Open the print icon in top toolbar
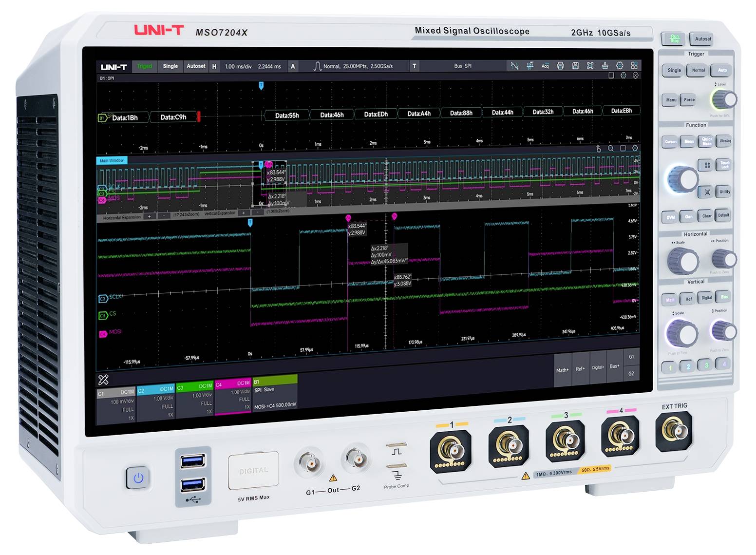756x555 pixels. [560, 66]
